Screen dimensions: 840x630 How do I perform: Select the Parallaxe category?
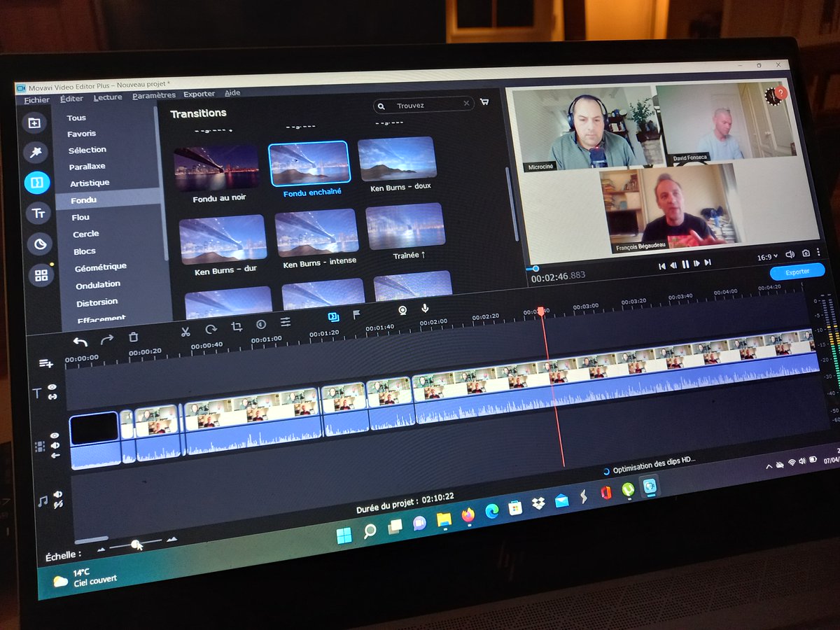(x=87, y=167)
